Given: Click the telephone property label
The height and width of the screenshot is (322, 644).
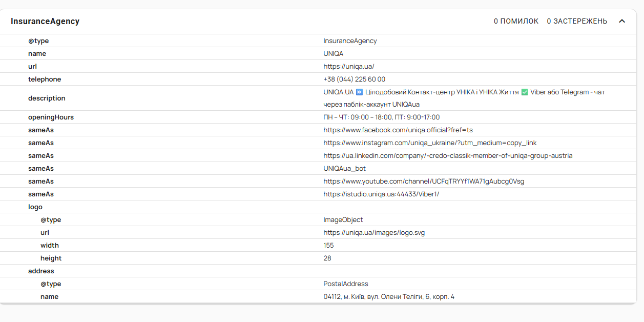Looking at the screenshot, I should tap(45, 79).
